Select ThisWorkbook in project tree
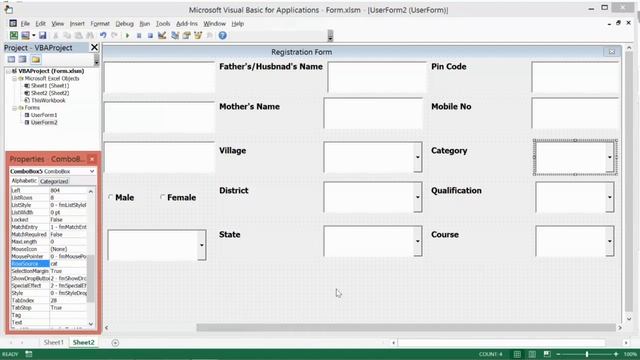Viewport: 640px width, 360px height. pyautogui.click(x=48, y=100)
